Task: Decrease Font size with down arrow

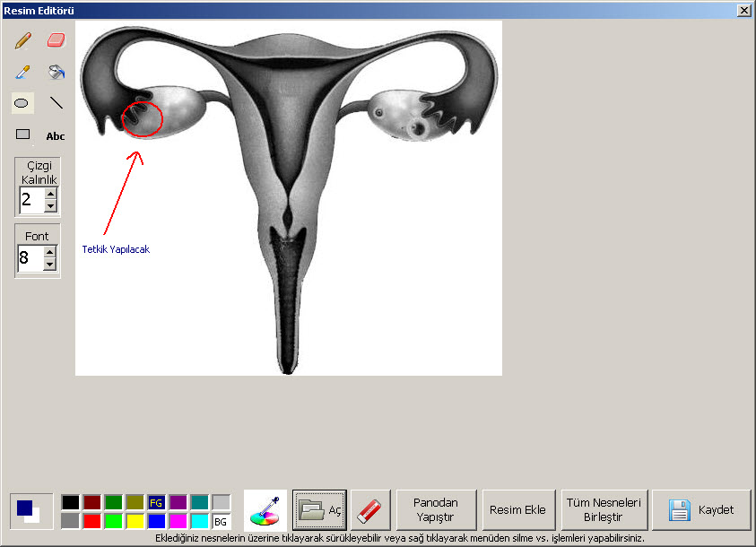Action: [49, 265]
